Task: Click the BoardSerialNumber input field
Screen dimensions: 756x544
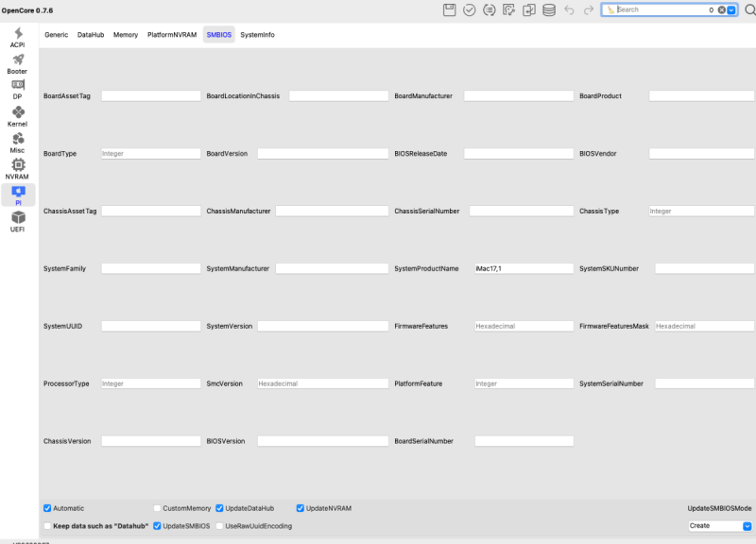Action: 524,441
